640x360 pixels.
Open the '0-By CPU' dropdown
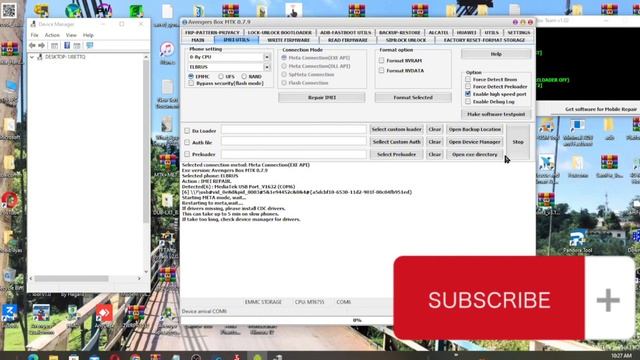click(x=267, y=57)
